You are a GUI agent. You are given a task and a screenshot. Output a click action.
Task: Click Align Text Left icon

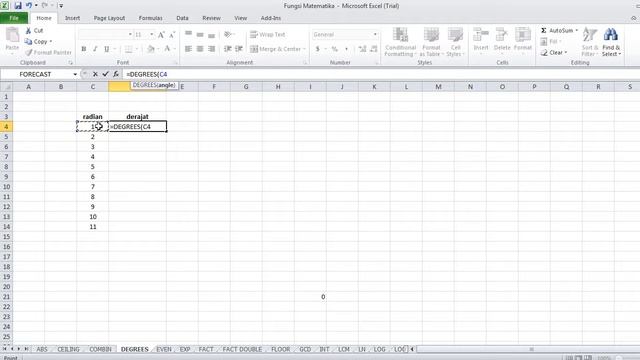[x=188, y=49]
